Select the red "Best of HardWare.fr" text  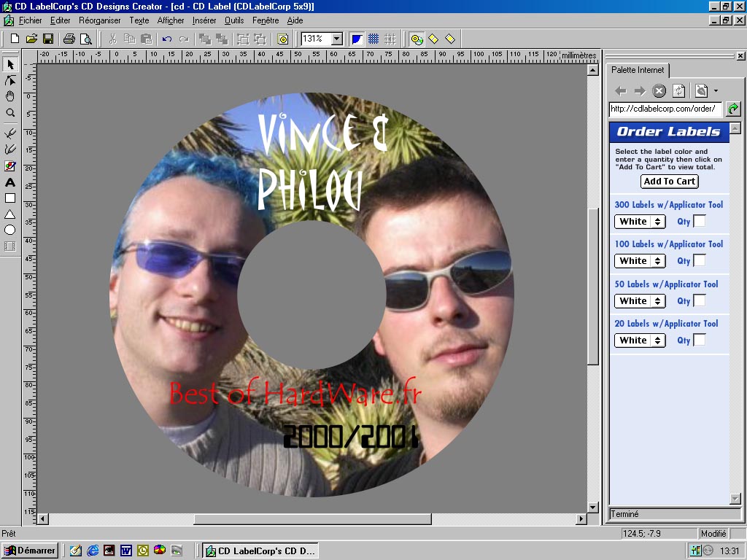click(295, 393)
